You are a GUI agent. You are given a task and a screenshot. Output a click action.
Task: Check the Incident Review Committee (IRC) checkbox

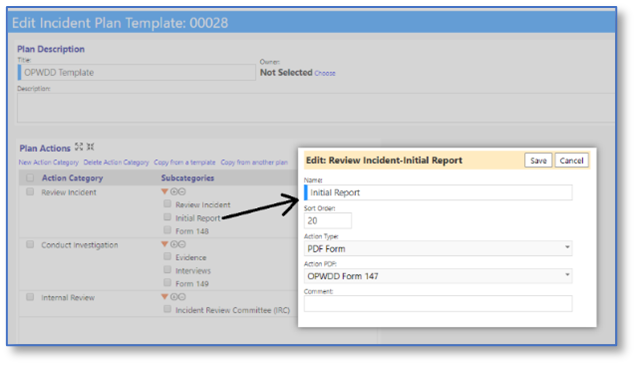point(167,309)
